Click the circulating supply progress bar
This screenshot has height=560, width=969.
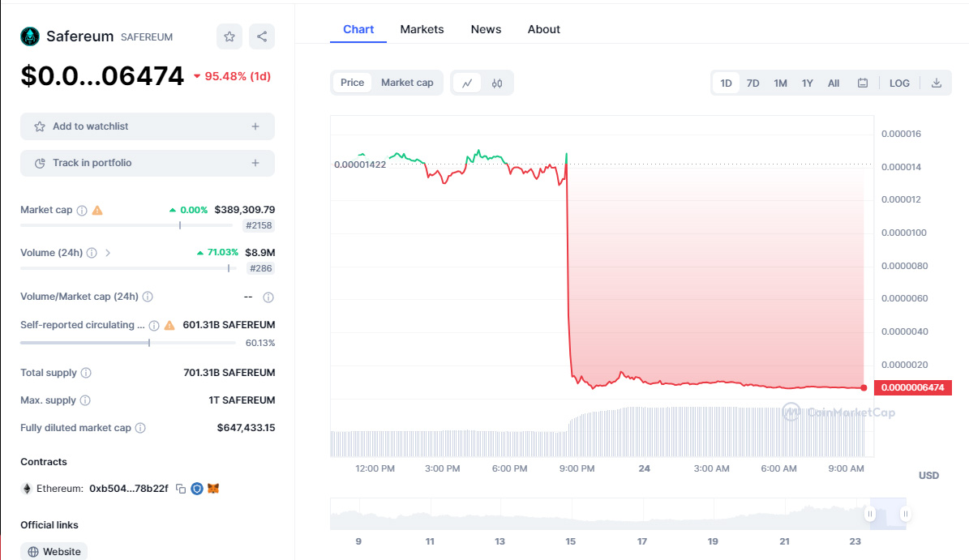click(x=126, y=343)
